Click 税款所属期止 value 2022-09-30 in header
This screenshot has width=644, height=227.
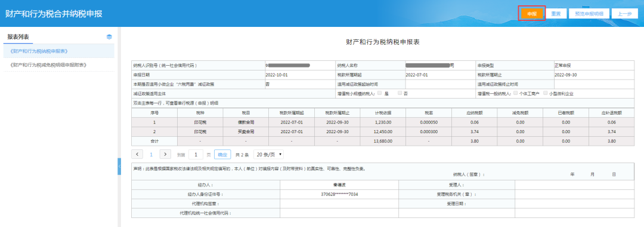point(566,75)
